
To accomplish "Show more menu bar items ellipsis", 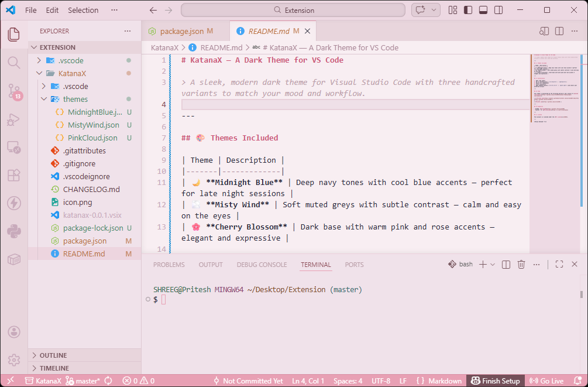I will click(114, 10).
